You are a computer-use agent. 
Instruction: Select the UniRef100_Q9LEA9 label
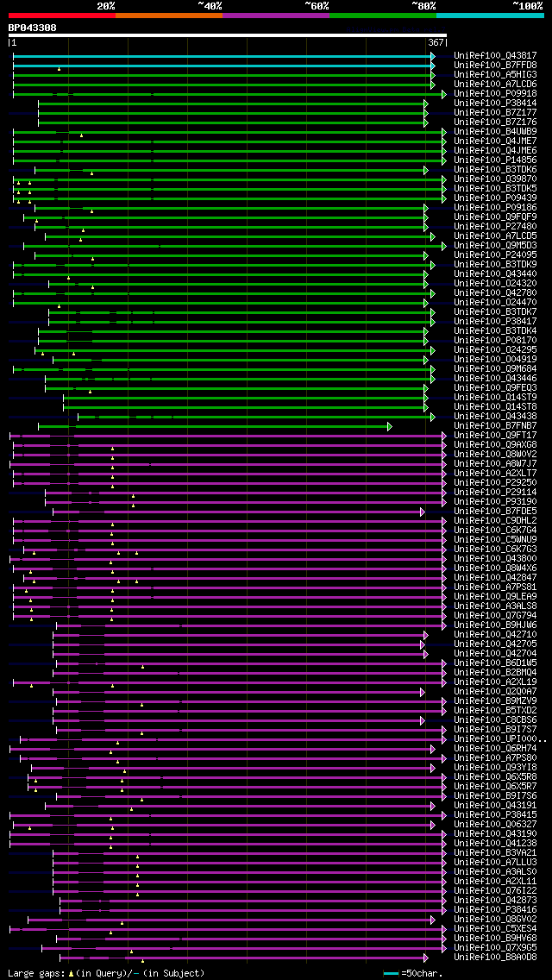(x=495, y=597)
